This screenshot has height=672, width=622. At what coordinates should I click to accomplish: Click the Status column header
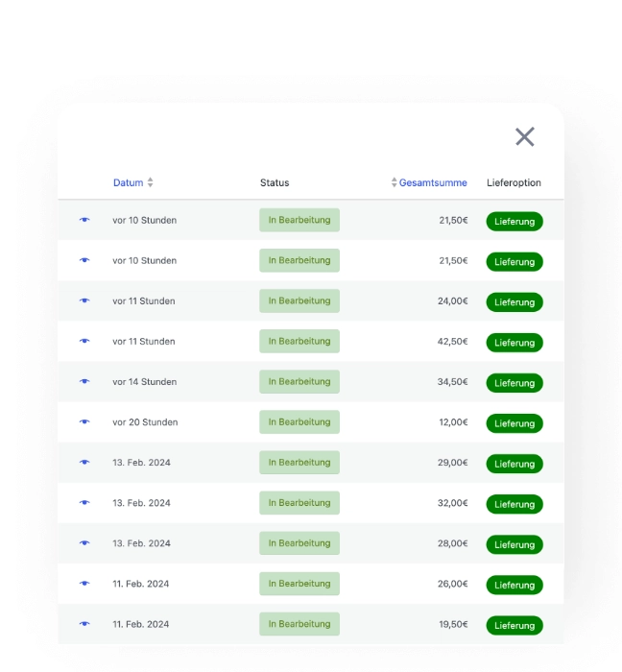click(274, 182)
